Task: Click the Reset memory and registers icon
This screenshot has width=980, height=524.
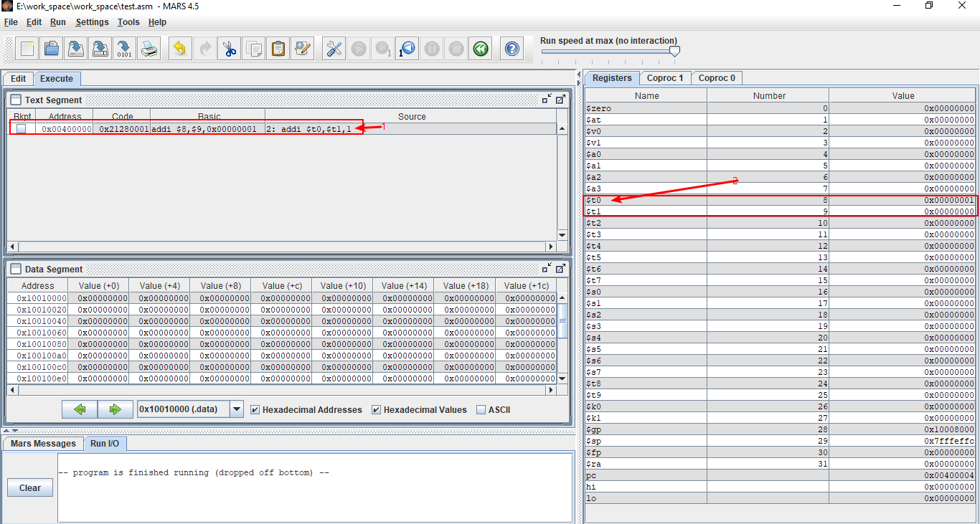Action: point(480,49)
